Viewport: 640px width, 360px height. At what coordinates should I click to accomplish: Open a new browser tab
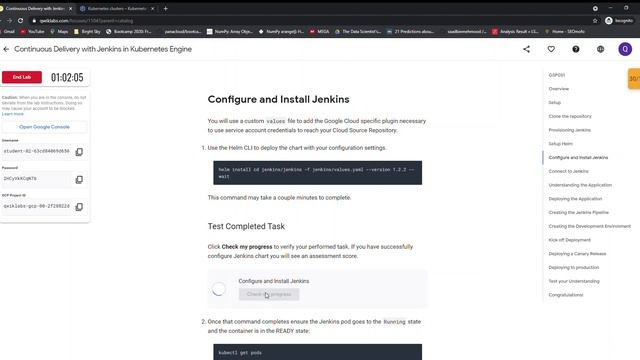click(x=165, y=8)
